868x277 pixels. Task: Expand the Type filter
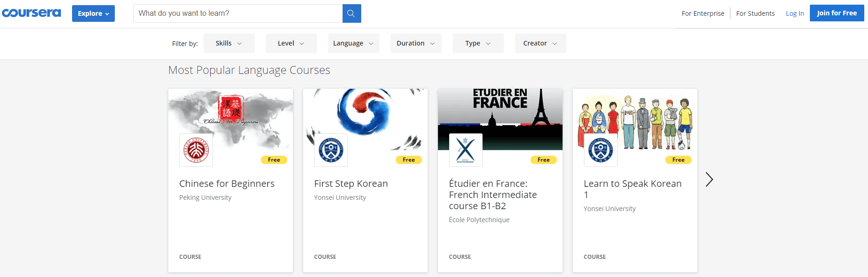coord(478,43)
